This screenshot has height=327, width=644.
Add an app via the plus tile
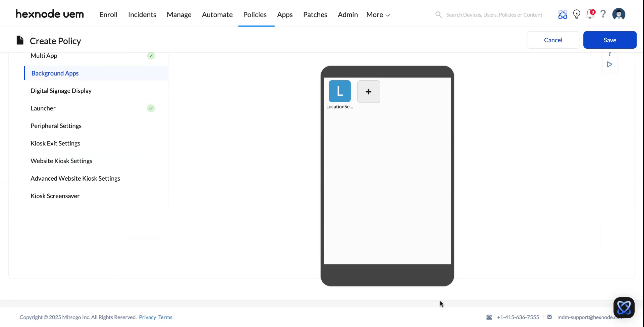click(x=368, y=91)
